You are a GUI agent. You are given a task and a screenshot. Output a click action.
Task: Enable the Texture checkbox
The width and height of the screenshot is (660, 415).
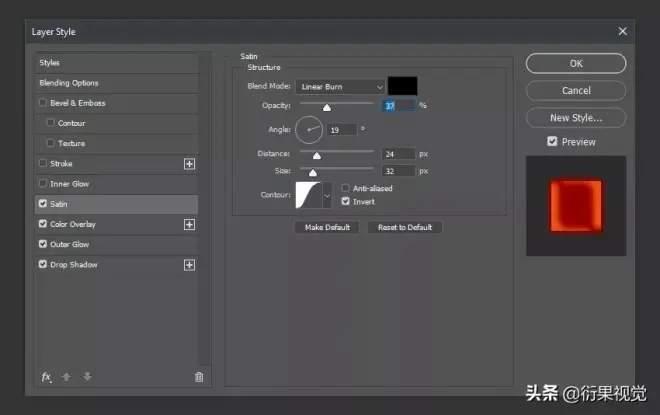pos(51,143)
